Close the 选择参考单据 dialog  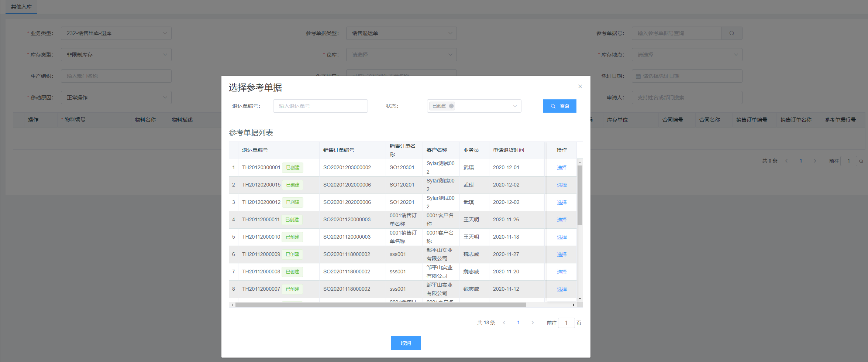[x=580, y=86]
